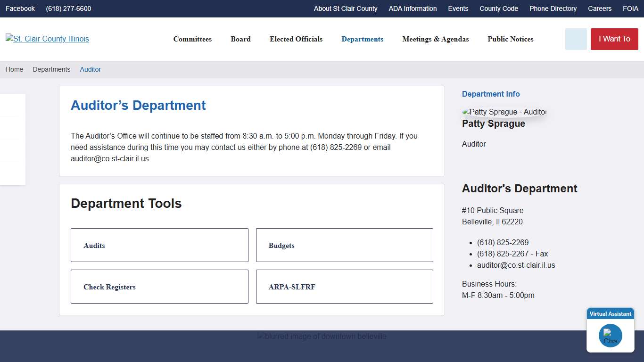Click Patty Sprague auditor photo

pos(504,112)
